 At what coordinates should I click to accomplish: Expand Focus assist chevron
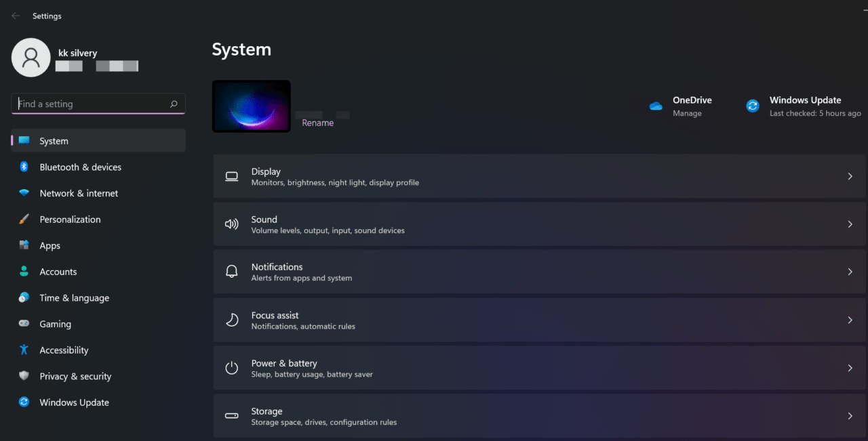click(850, 320)
